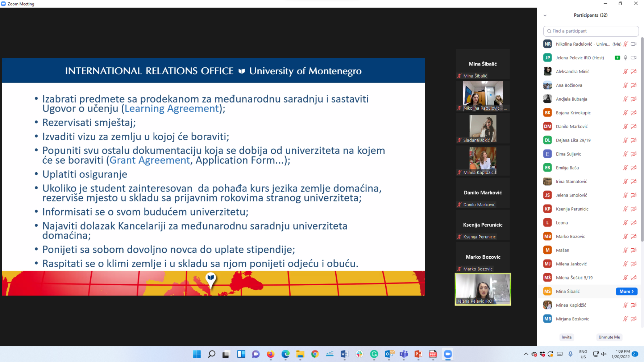Toggle mute for Ana Božinova

[625, 85]
